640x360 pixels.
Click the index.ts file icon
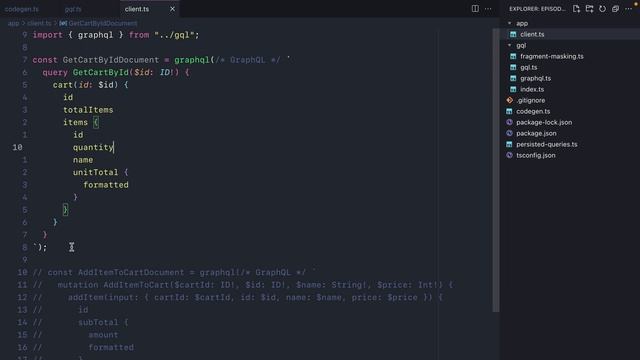pos(513,89)
